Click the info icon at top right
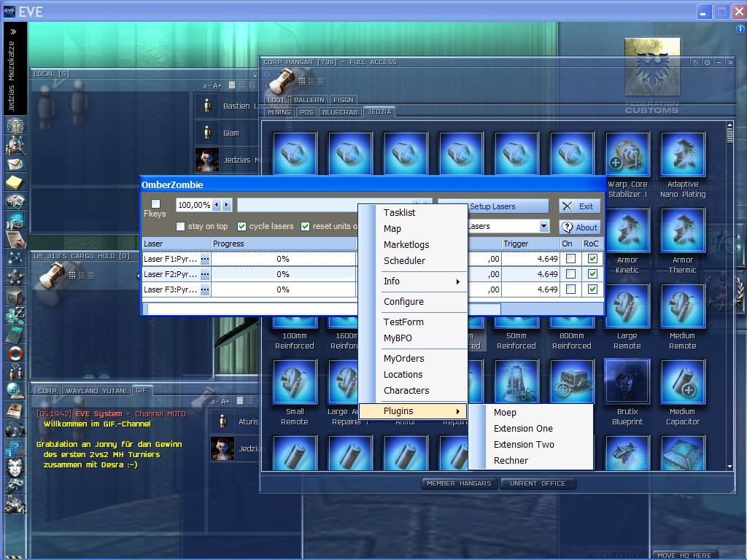This screenshot has width=747, height=560. [740, 29]
